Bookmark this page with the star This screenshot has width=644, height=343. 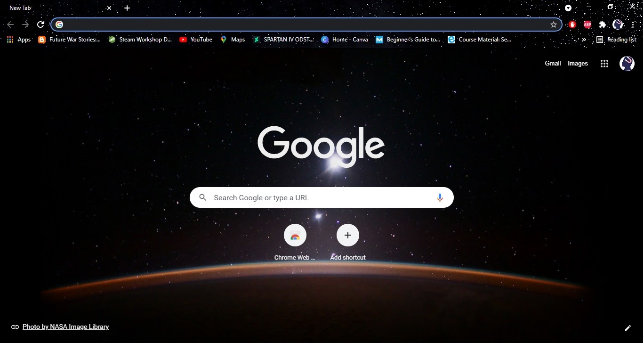[x=554, y=24]
